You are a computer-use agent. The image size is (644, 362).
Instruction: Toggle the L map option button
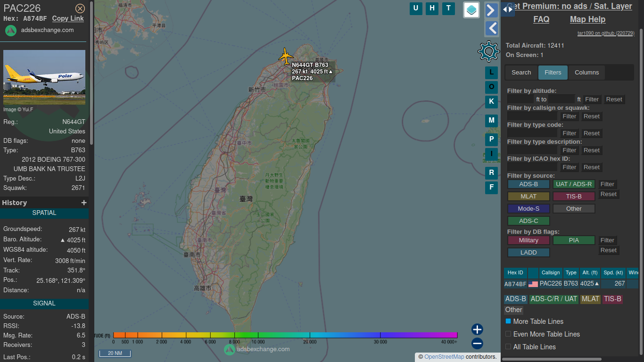(491, 73)
